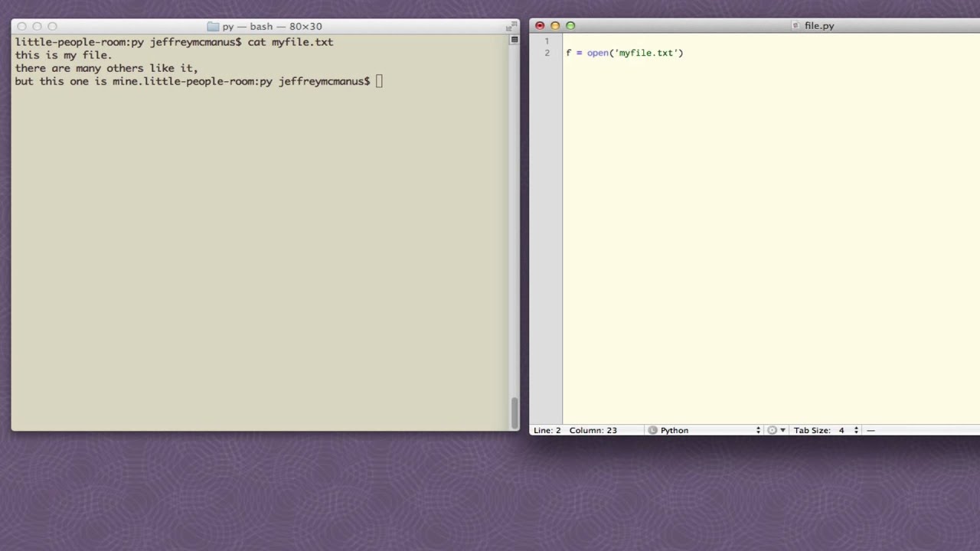Click 'but this one is mine.' text in Terminal
This screenshot has width=980, height=551.
point(80,81)
